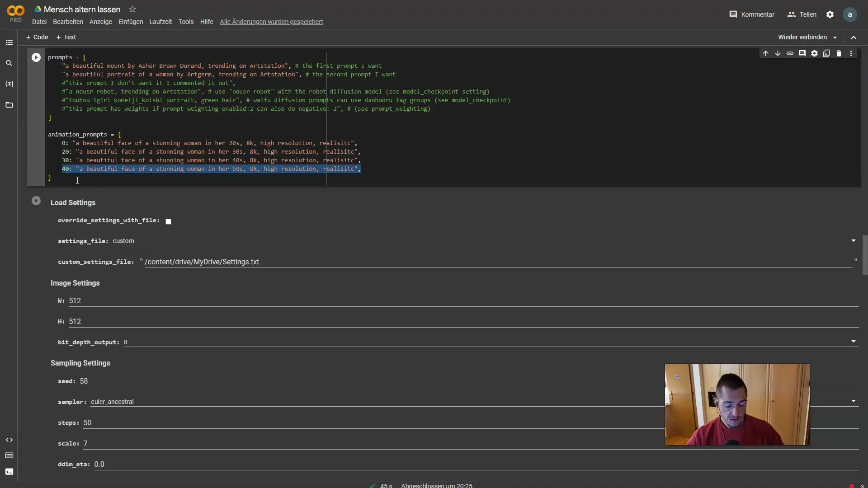Open Colab settings gear in header
868x488 pixels.
pyautogui.click(x=830, y=14)
